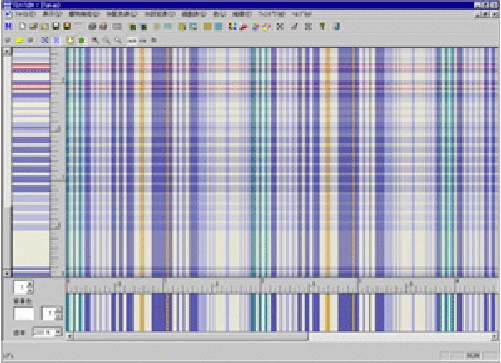The height and width of the screenshot is (363, 501).
Task: Click the green square icon in second toolbar
Action: [82, 40]
